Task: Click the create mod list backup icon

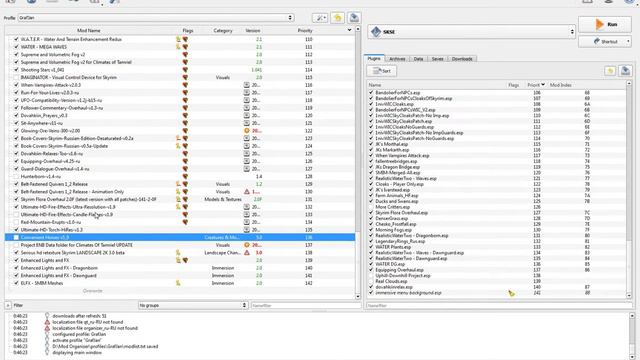Action: click(x=354, y=18)
